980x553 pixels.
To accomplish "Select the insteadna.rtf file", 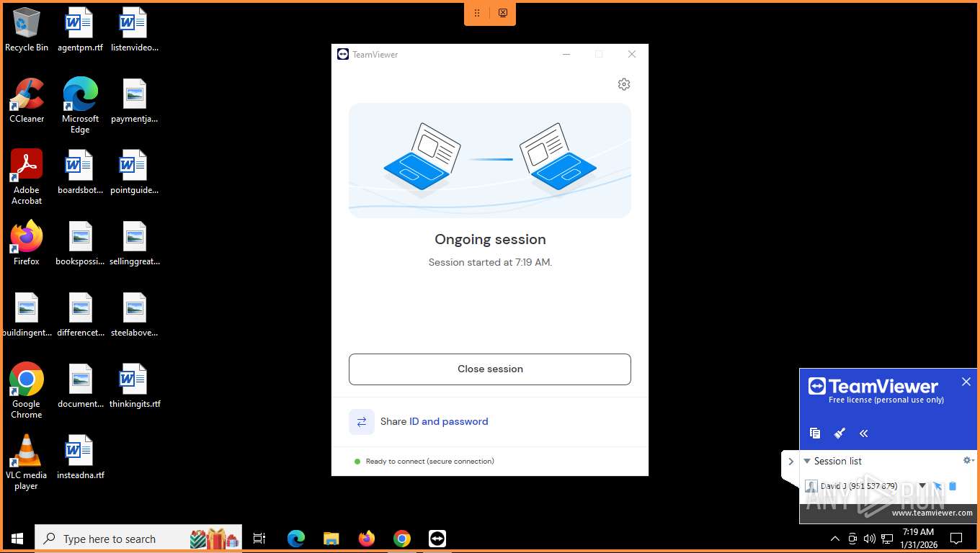I will click(x=80, y=457).
